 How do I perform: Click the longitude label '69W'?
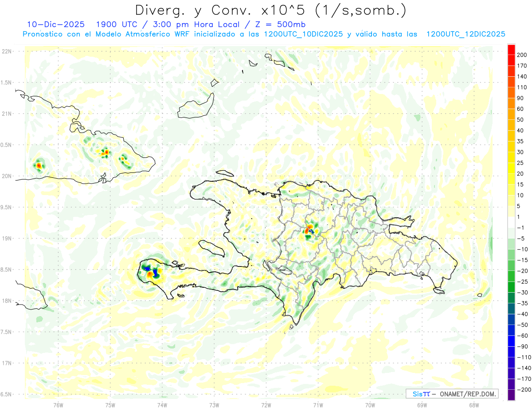pyautogui.click(x=422, y=404)
